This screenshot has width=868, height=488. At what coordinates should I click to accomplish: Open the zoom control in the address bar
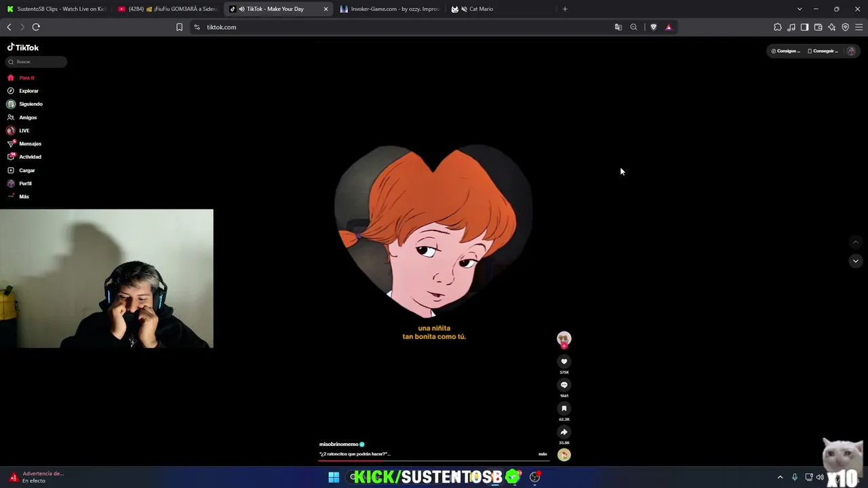(x=633, y=27)
